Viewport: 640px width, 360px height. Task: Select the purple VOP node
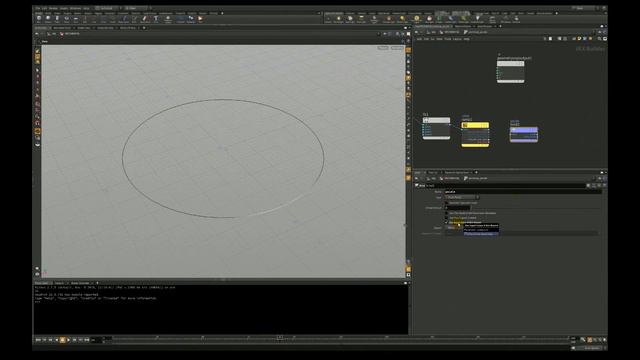pyautogui.click(x=524, y=135)
